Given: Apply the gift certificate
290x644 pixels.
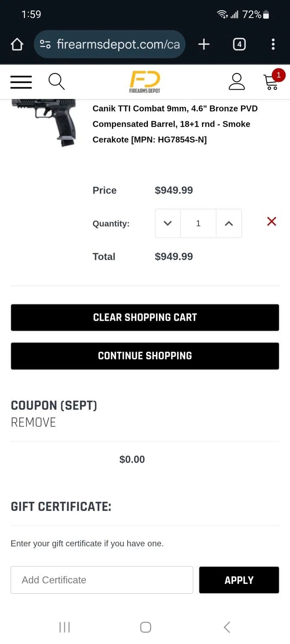Looking at the screenshot, I should [239, 580].
